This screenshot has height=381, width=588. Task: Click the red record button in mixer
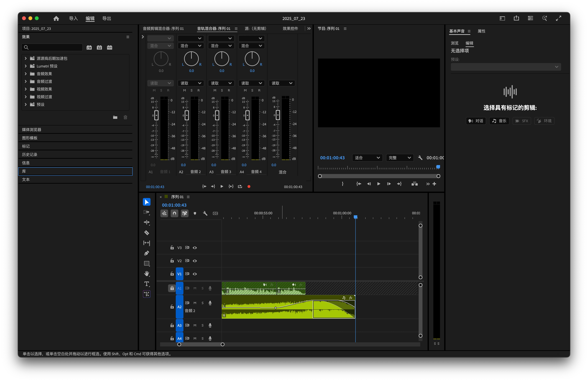coord(249,186)
